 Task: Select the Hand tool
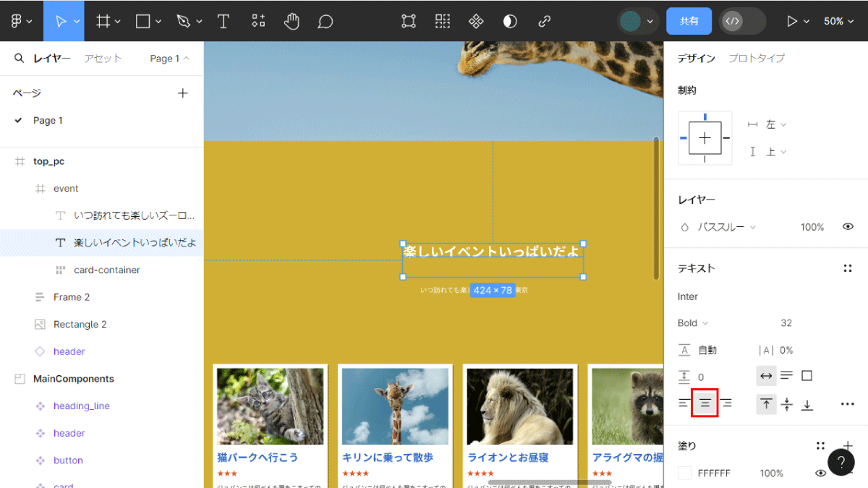pyautogui.click(x=292, y=21)
